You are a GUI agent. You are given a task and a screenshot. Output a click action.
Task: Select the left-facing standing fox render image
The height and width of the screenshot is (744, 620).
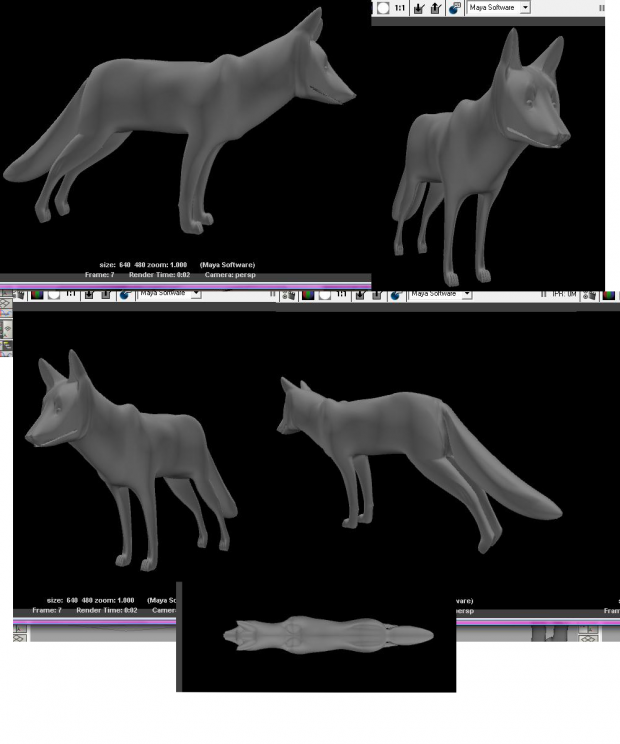point(131,460)
